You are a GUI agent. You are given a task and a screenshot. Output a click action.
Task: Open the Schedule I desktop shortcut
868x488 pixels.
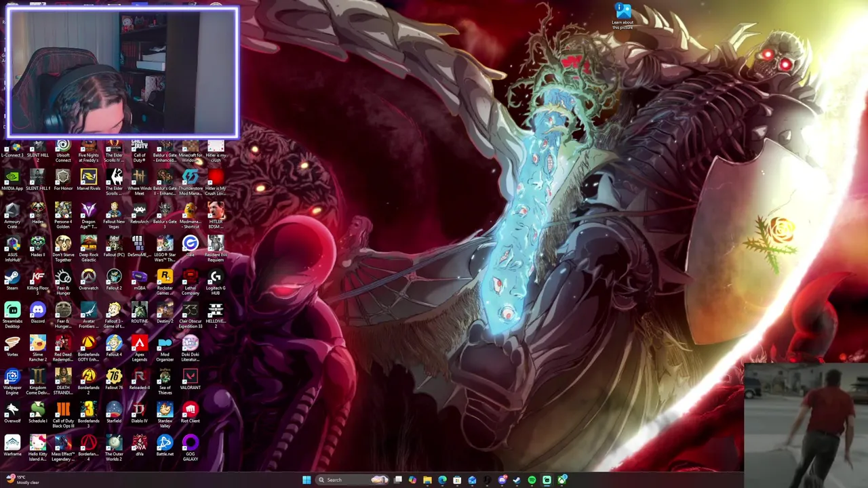(37, 413)
